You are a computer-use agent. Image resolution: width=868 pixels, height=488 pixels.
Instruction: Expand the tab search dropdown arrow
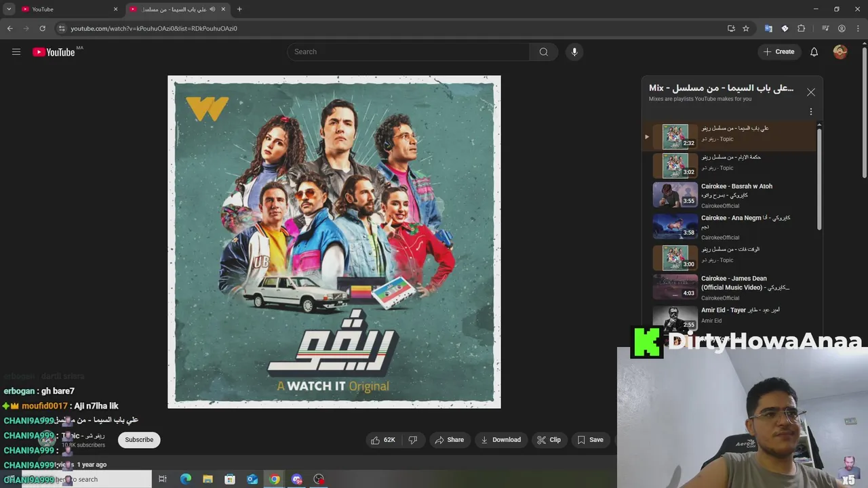[x=9, y=9]
